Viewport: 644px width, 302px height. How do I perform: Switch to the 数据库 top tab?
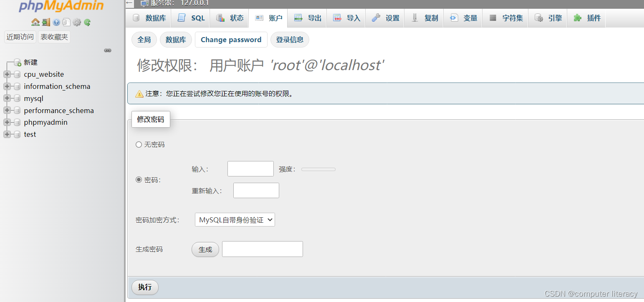tap(149, 18)
